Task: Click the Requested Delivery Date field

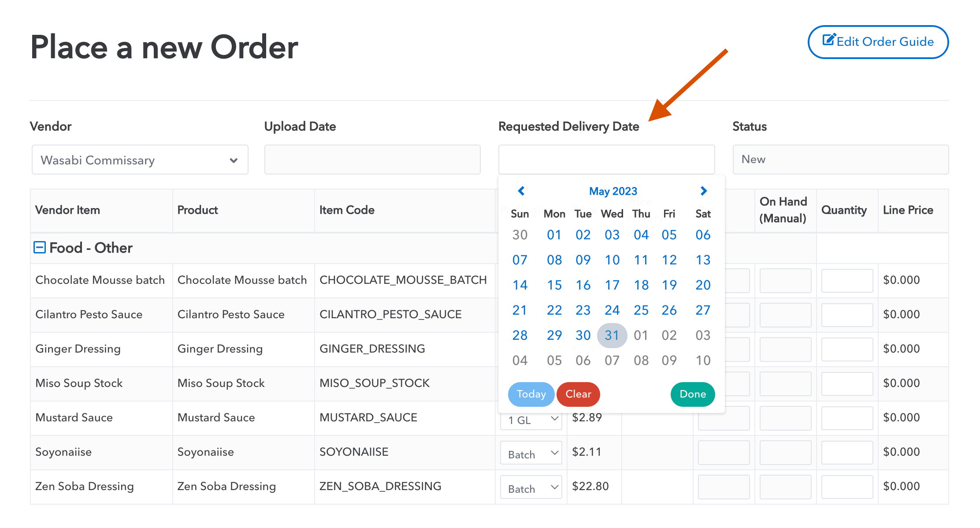Action: (x=607, y=160)
